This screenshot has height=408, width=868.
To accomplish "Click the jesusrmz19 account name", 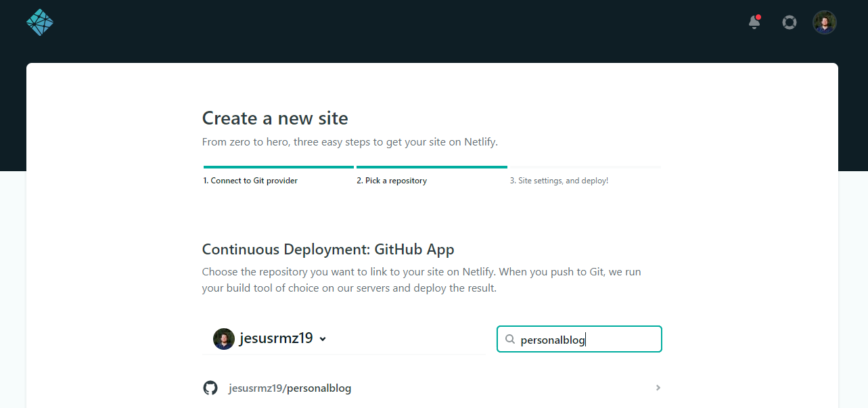I will [276, 338].
